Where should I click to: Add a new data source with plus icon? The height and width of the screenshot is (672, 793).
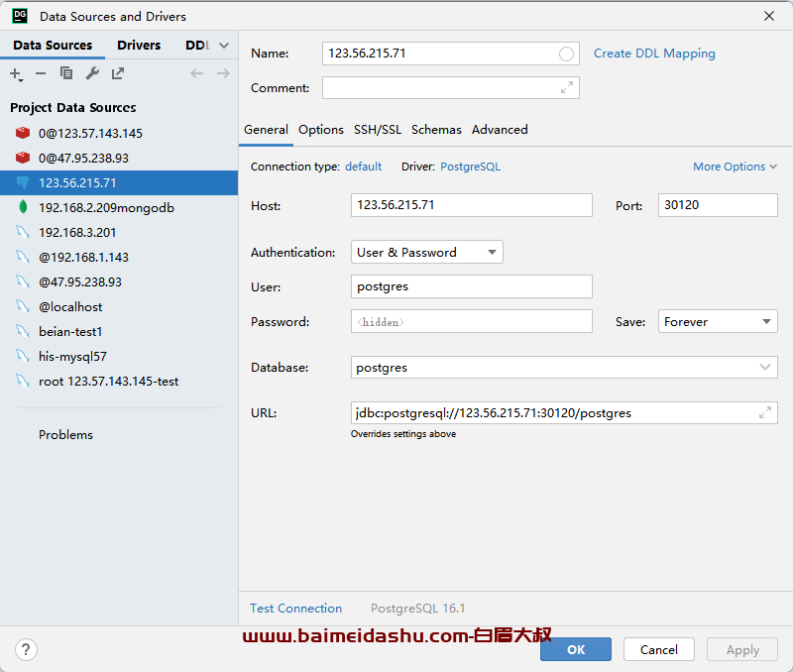coord(16,73)
